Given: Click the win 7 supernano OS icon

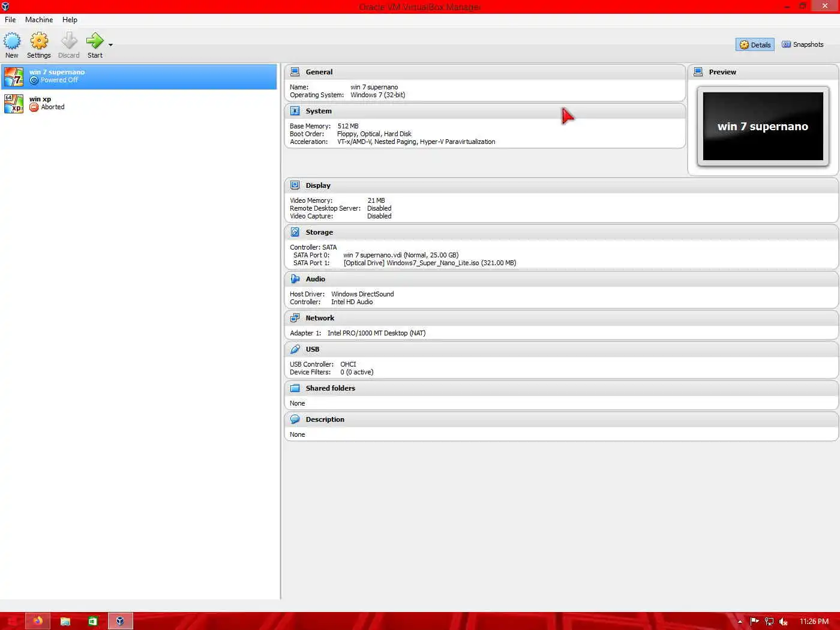Looking at the screenshot, I should click(x=14, y=76).
